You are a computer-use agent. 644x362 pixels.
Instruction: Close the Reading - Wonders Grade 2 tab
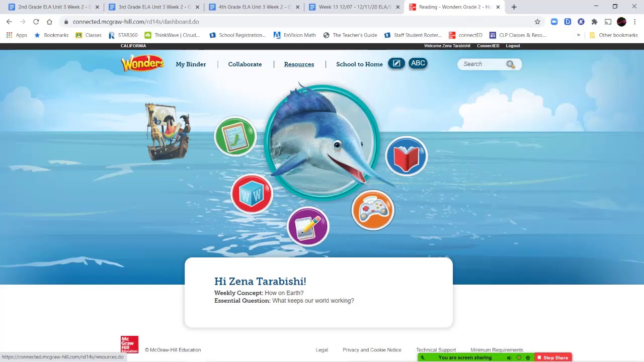(498, 7)
